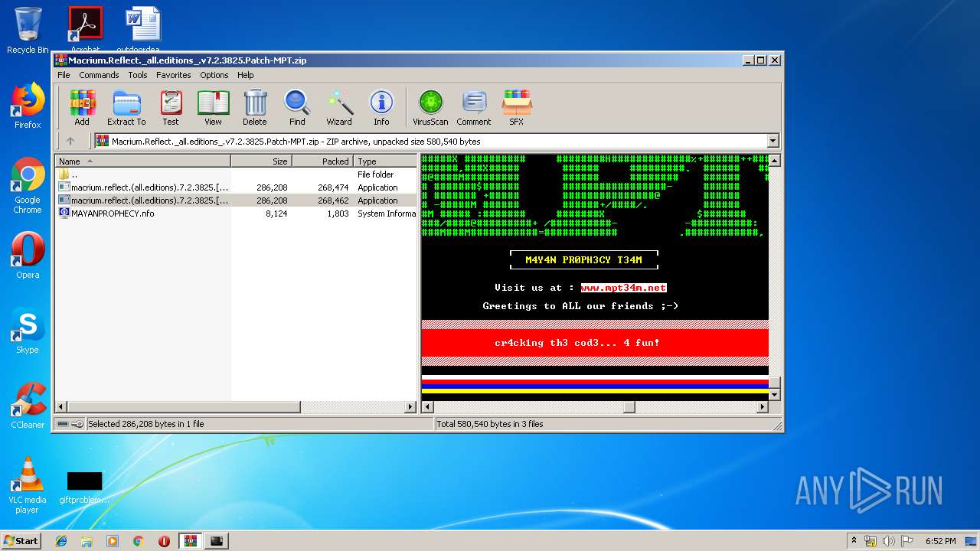Open the Favorites menu
This screenshot has width=980, height=551.
pos(174,75)
